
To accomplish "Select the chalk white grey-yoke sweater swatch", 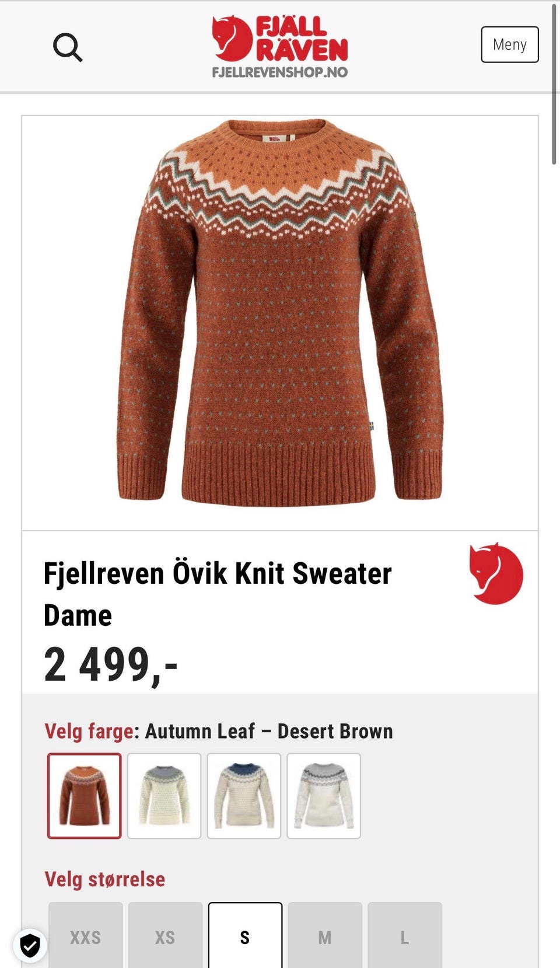I will click(x=164, y=796).
